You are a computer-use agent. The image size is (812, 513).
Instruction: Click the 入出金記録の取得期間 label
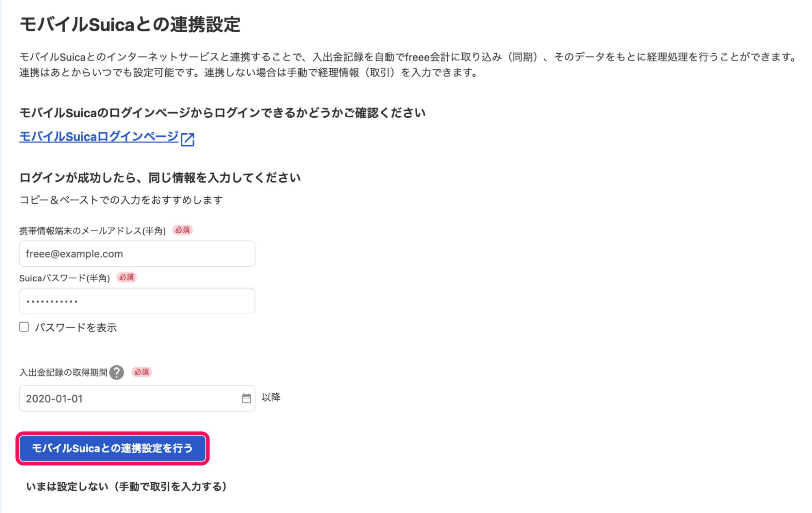tap(63, 372)
